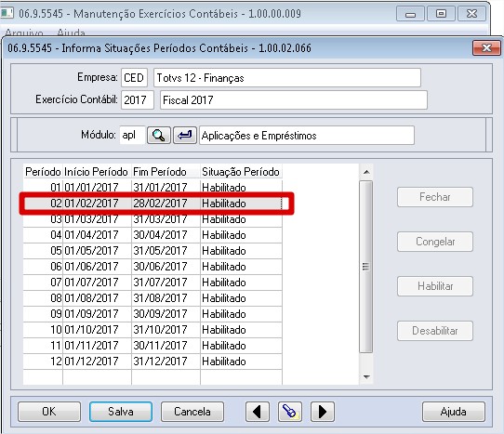Image resolution: width=504 pixels, height=434 pixels.
Task: Click Habilitado status of period 10
Action: tap(224, 330)
